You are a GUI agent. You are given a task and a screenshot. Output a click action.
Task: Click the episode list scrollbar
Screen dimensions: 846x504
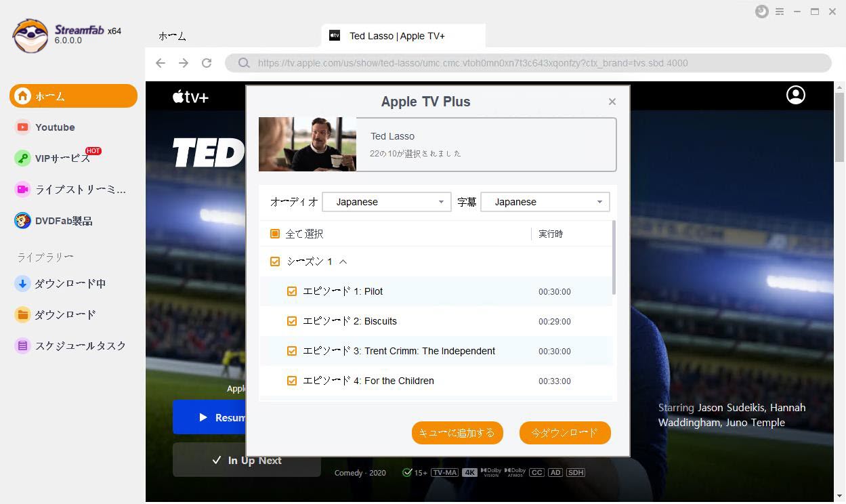click(x=614, y=257)
